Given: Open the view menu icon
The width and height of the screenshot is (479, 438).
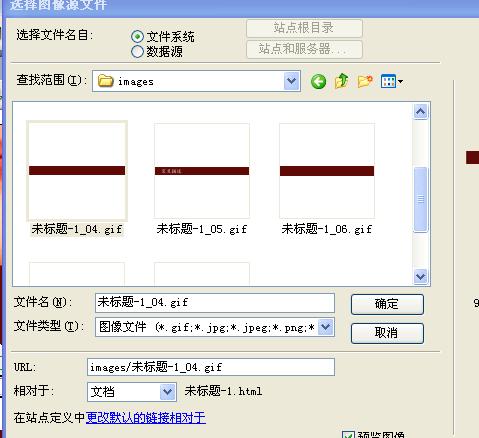Looking at the screenshot, I should (392, 81).
